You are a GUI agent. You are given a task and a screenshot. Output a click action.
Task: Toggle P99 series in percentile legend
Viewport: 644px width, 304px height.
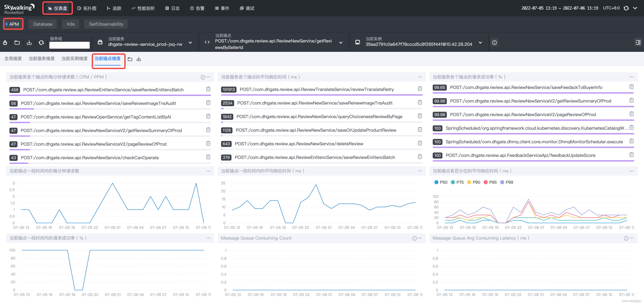click(506, 182)
